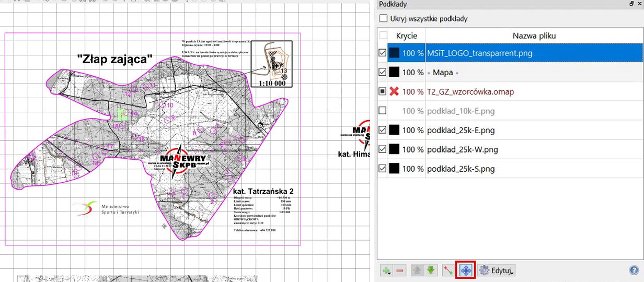Click the black swatch of podklad_25k-E.png row
Image resolution: width=644 pixels, height=282 pixels.
click(x=395, y=130)
